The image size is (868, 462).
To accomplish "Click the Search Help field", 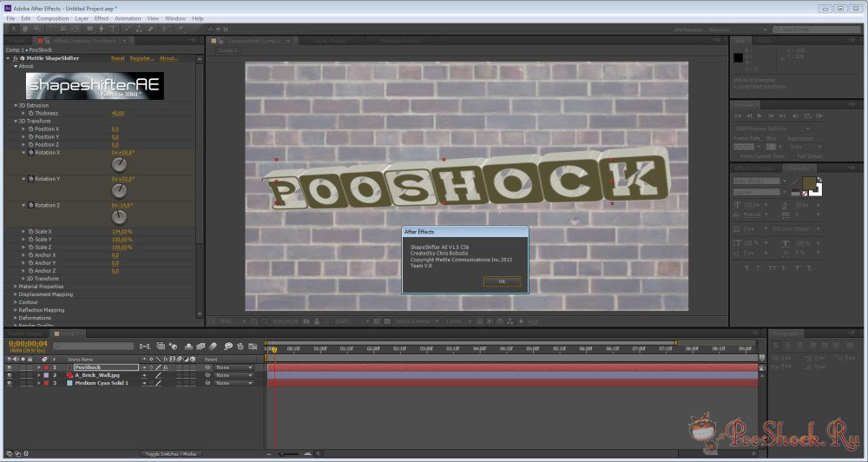I will click(817, 30).
